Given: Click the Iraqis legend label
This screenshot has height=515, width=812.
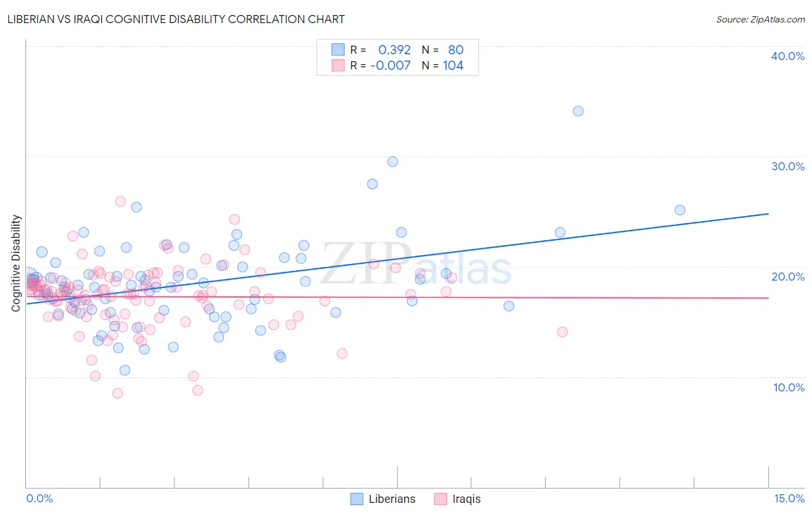Looking at the screenshot, I should [x=466, y=499].
